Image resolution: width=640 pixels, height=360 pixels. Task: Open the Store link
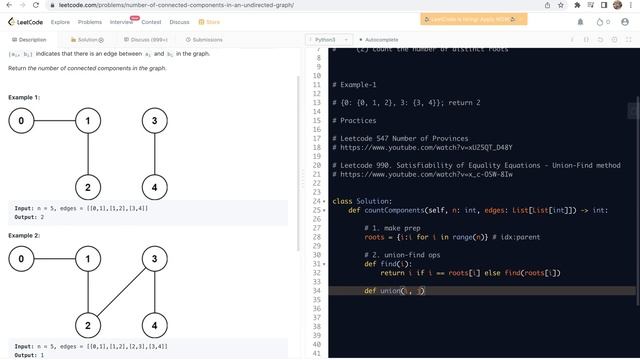point(209,22)
